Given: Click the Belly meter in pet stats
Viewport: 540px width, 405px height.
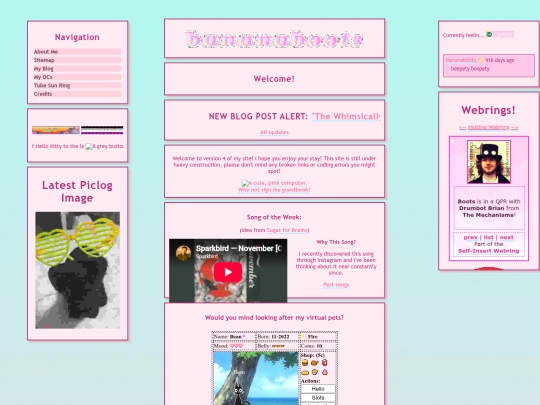Looking at the screenshot, I should click(x=278, y=346).
